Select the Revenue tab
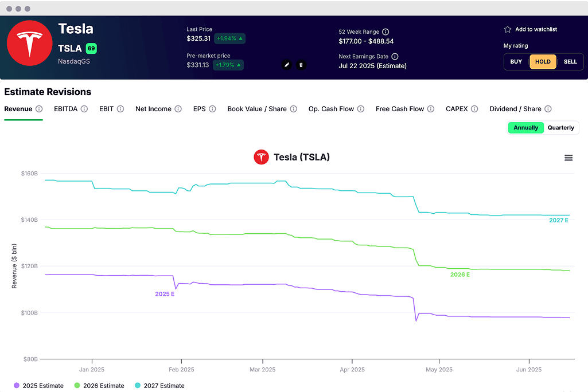The height and width of the screenshot is (392, 588). [18, 109]
